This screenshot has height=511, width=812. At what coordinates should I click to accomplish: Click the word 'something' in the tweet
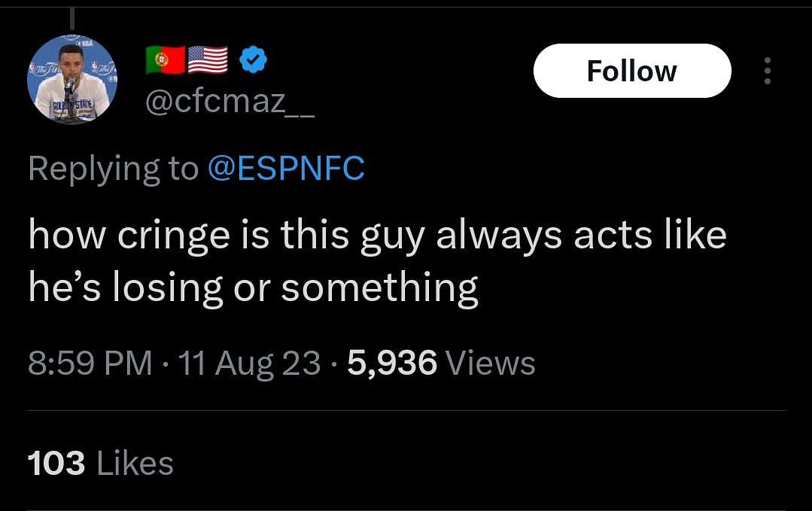pos(379,287)
